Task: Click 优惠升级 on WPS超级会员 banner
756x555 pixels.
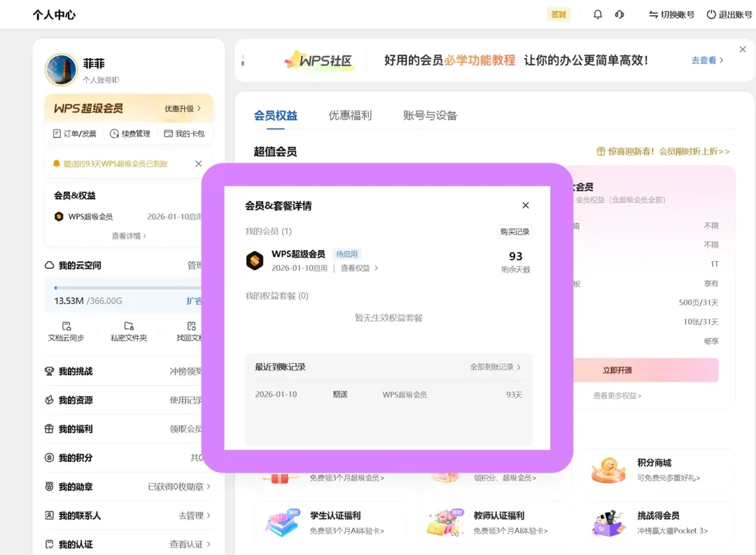Action: [183, 108]
